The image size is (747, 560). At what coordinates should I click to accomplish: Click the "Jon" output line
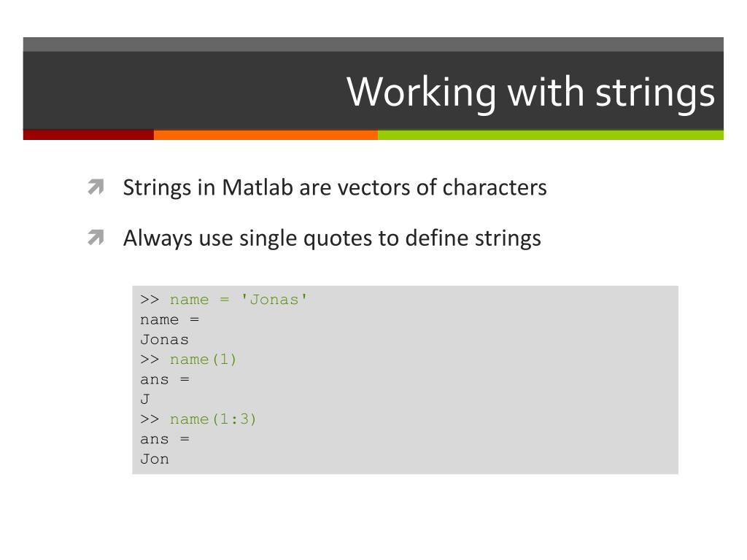pyautogui.click(x=155, y=459)
